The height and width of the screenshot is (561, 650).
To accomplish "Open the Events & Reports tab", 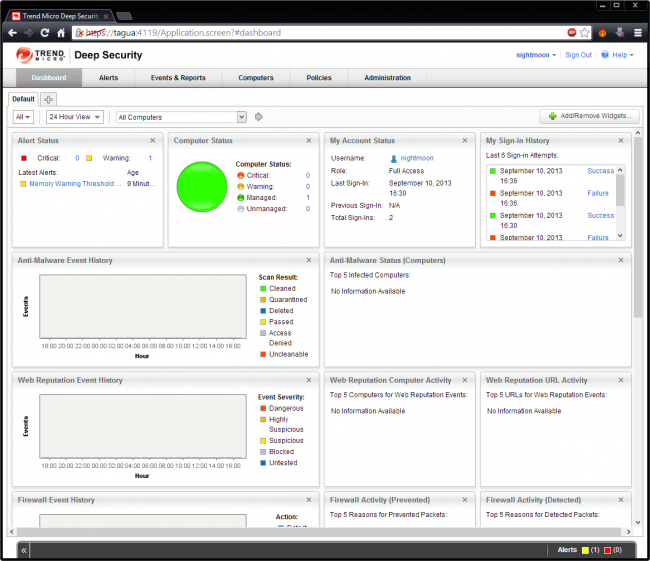I will (x=178, y=78).
